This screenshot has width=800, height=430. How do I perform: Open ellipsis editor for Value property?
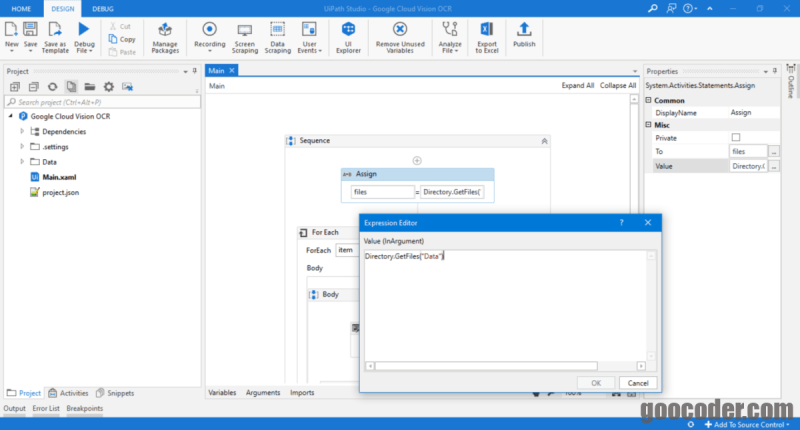coord(774,166)
